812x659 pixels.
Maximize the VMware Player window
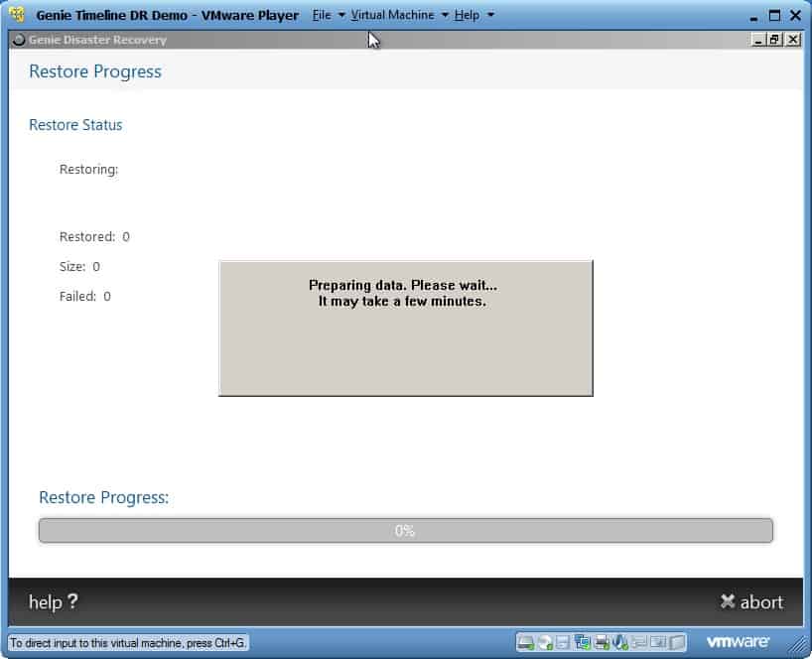coord(774,16)
